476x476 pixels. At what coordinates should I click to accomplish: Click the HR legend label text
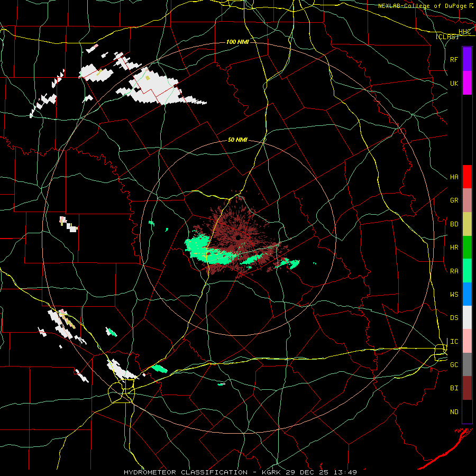[x=454, y=248]
